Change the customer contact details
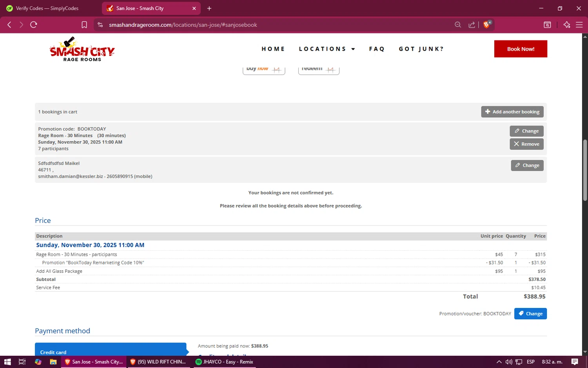Viewport: 588px width, 368px height. 527,166
